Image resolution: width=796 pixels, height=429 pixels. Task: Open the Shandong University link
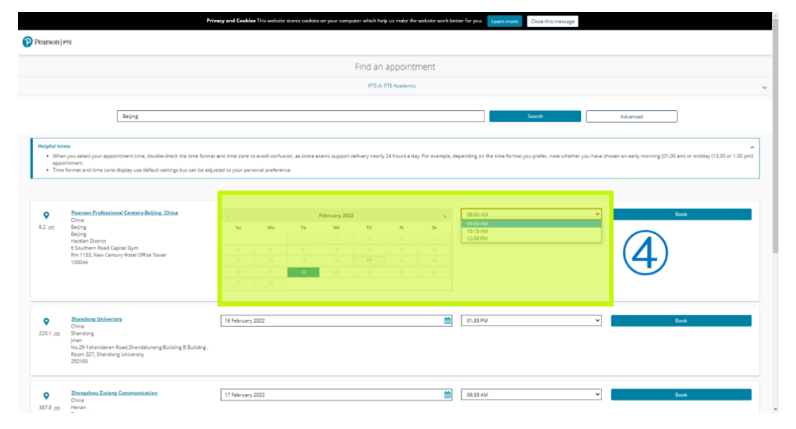tap(96, 319)
